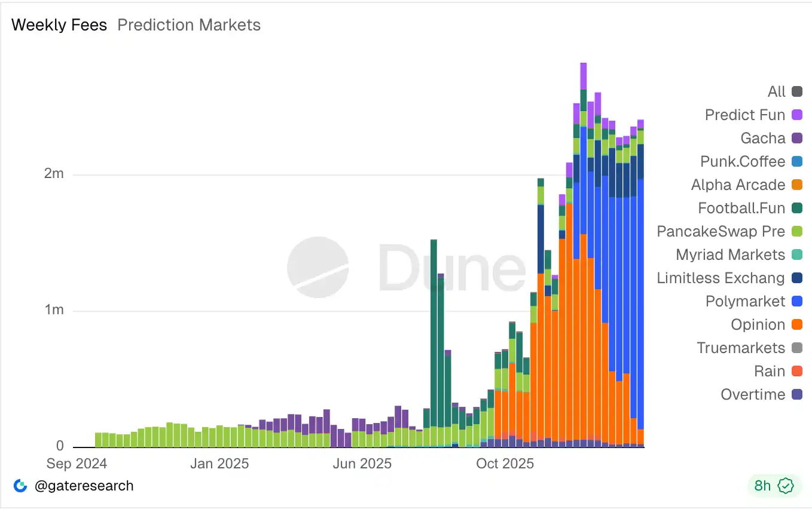Click the Rain legend entry
This screenshot has height=509, width=812.
click(x=770, y=371)
